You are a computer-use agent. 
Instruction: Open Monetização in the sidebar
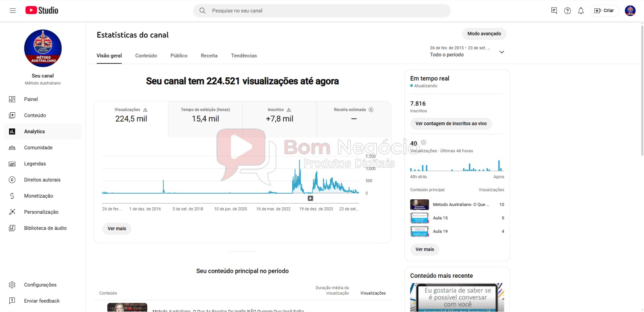(x=39, y=196)
